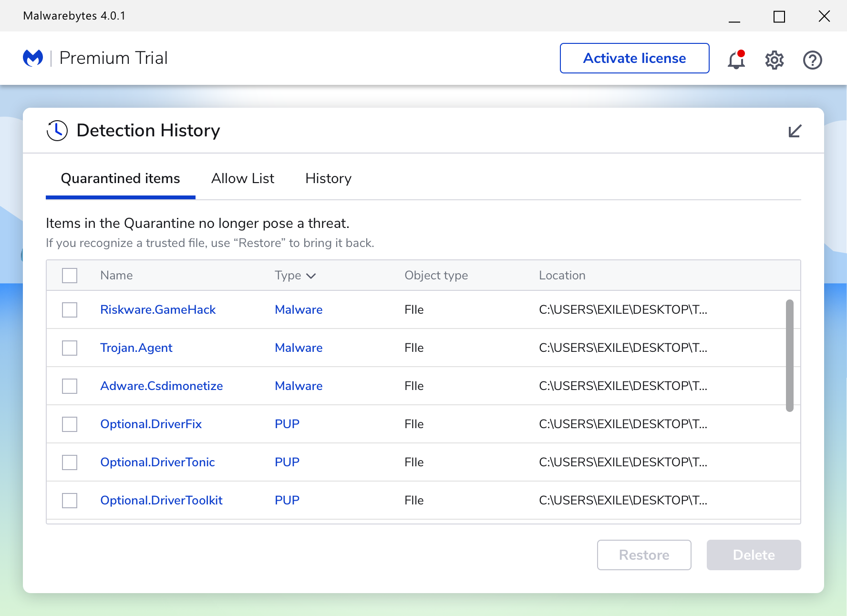Image resolution: width=847 pixels, height=616 pixels.
Task: Open the Optional.DriverToolkit link
Action: click(162, 501)
